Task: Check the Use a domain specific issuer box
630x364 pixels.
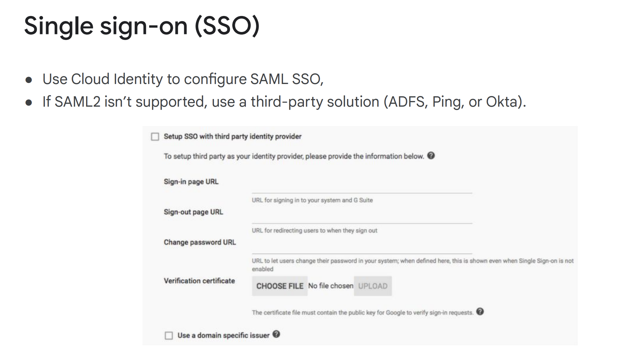Action: coord(169,335)
